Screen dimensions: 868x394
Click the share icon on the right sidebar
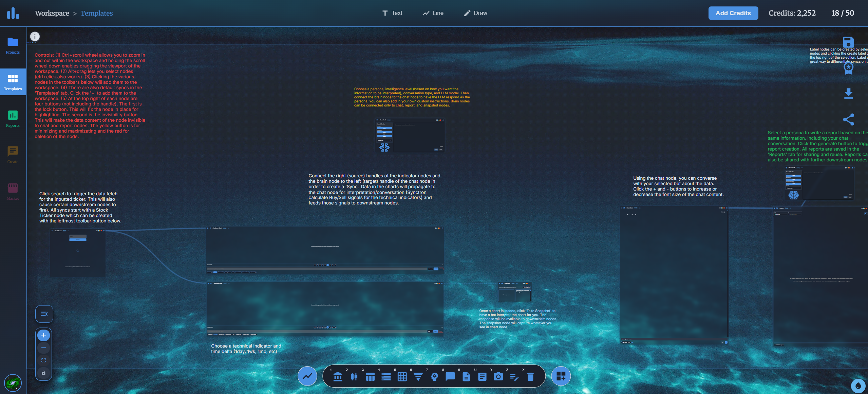tap(849, 119)
